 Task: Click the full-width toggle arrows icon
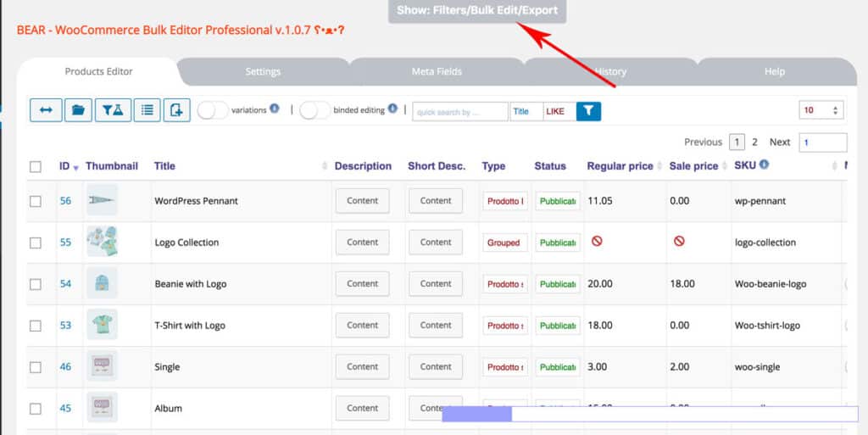(x=46, y=110)
